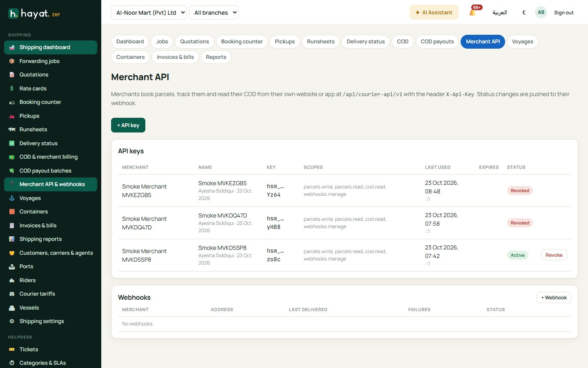Click the Delivery status checkmark icon
This screenshot has width=588, height=368.
[12, 143]
